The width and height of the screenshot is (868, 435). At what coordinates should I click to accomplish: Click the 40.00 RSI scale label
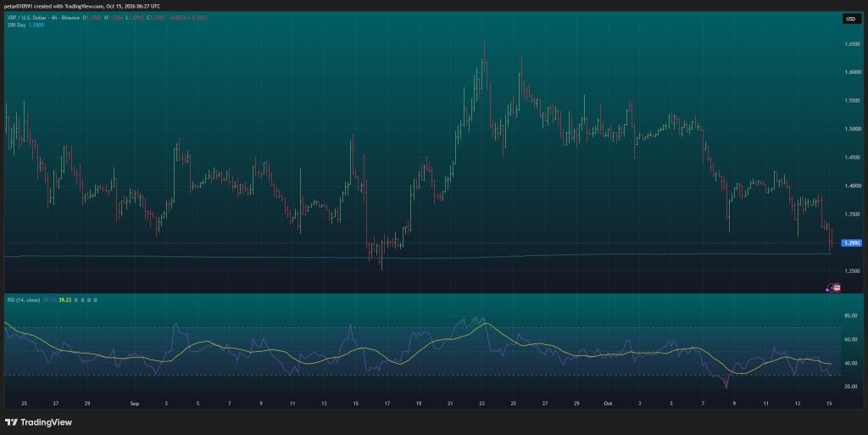pyautogui.click(x=851, y=364)
